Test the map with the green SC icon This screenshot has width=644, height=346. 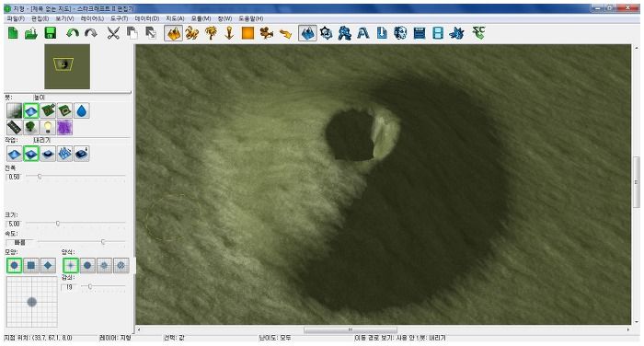479,33
